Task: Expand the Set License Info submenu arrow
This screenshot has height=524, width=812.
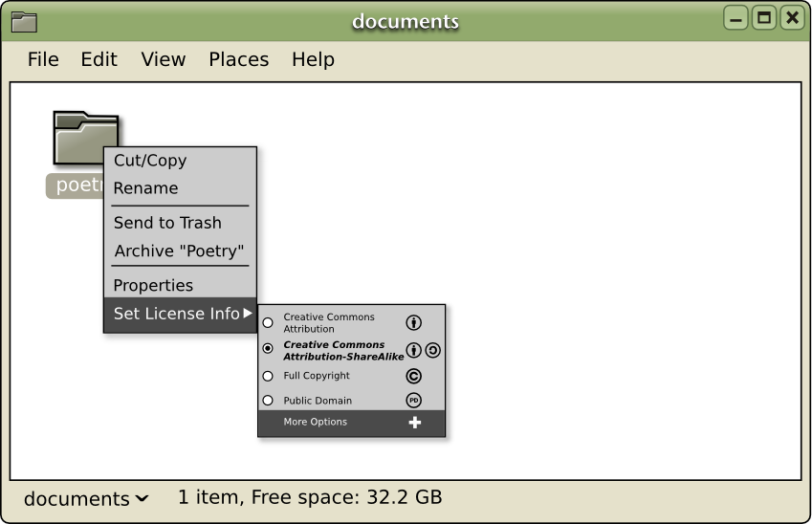Action: point(248,313)
